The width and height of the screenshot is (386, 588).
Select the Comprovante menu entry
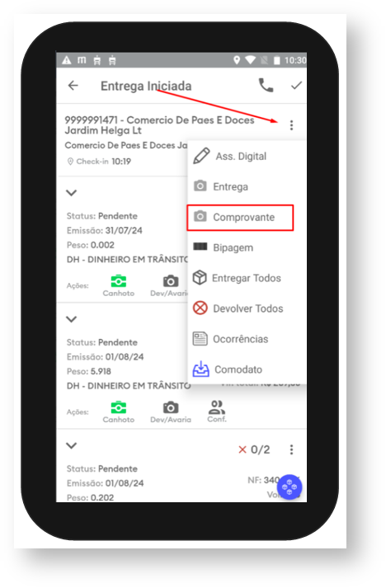point(240,217)
